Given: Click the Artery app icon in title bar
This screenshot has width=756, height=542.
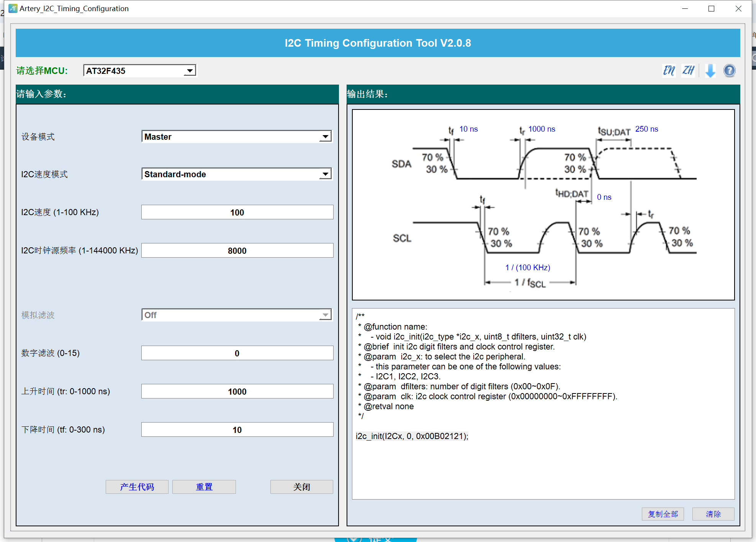Looking at the screenshot, I should pos(13,8).
